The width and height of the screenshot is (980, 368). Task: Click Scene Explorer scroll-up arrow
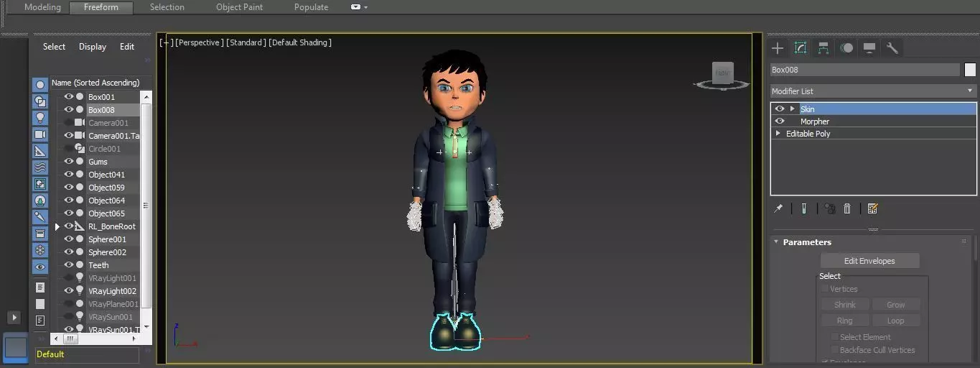(146, 96)
